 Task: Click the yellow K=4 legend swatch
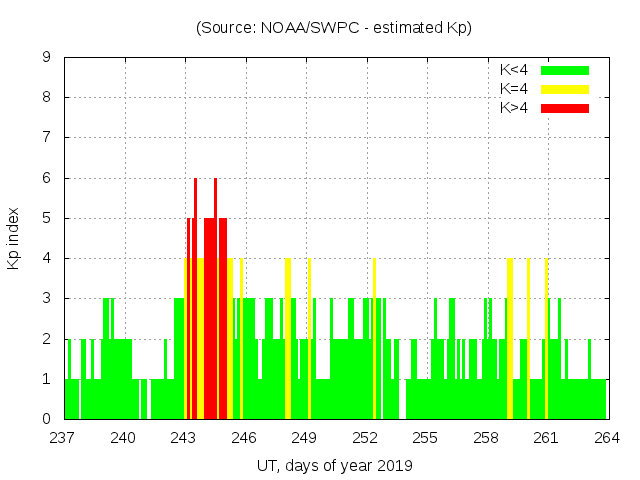point(565,89)
